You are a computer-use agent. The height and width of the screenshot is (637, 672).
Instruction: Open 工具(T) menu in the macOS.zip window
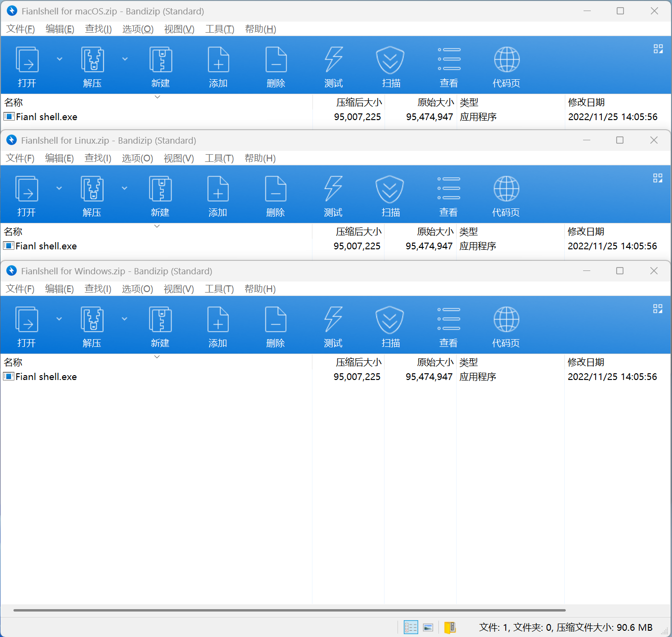click(x=220, y=29)
